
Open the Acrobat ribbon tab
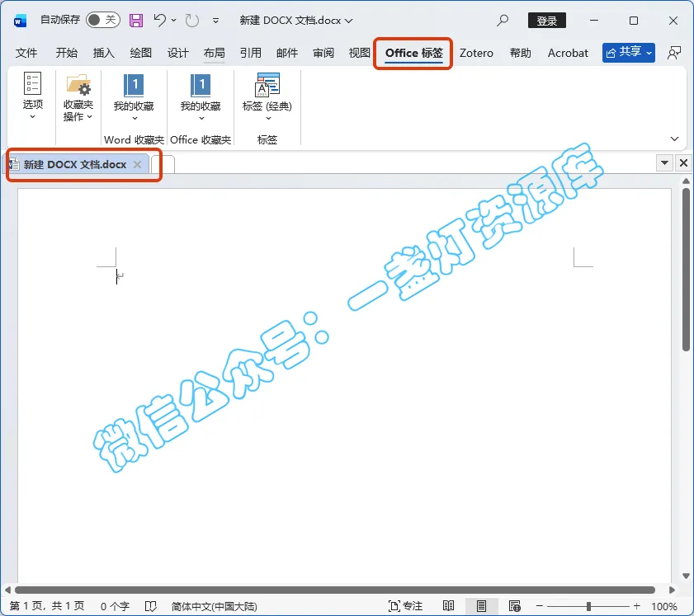click(x=568, y=53)
